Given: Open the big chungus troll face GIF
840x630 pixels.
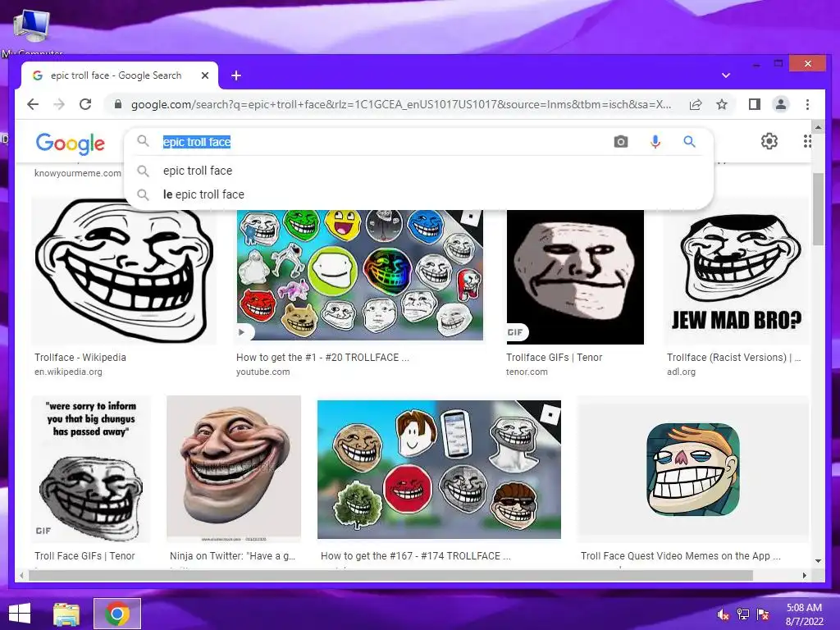Looking at the screenshot, I should point(91,468).
